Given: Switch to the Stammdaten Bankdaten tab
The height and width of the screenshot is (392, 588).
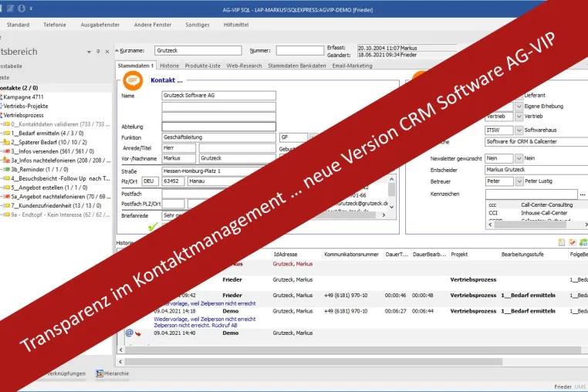Looking at the screenshot, I should (297, 66).
